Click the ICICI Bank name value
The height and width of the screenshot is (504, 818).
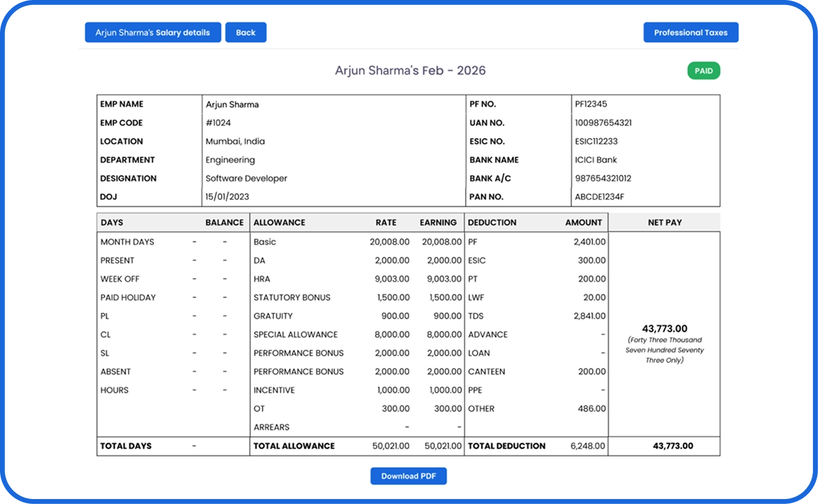pyautogui.click(x=596, y=160)
